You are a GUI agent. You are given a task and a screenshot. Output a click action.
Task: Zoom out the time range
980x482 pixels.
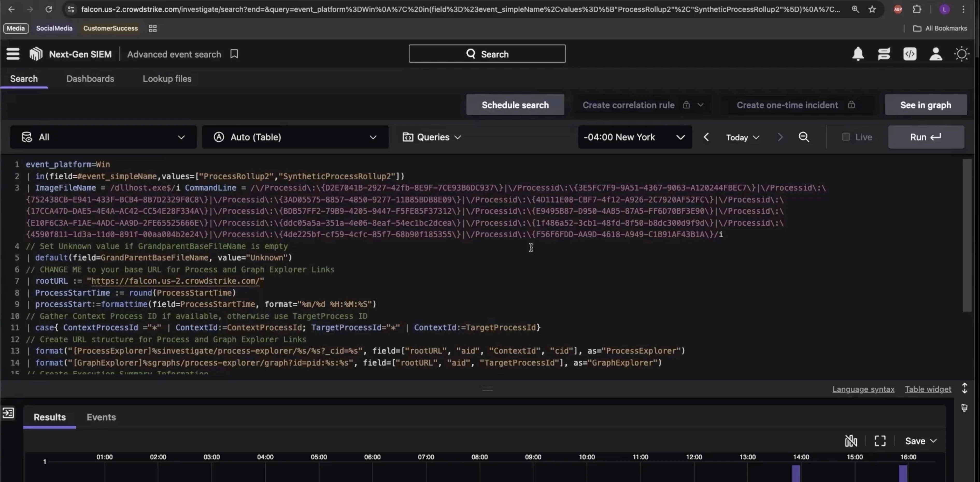804,137
